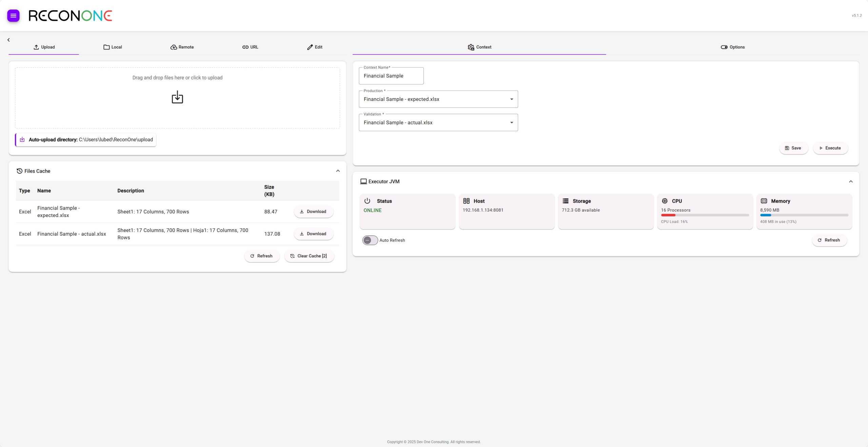This screenshot has height=447, width=868.
Task: Collapse the Executor JVM panel
Action: coord(850,181)
